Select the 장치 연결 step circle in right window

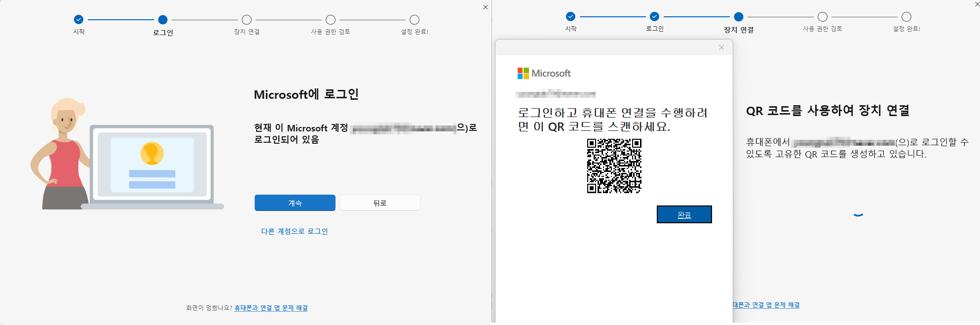click(739, 16)
